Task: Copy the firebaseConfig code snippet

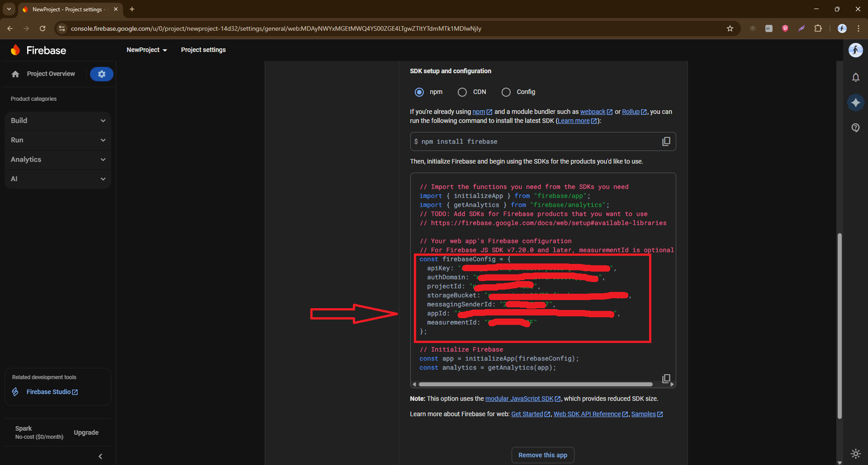Action: [x=666, y=379]
